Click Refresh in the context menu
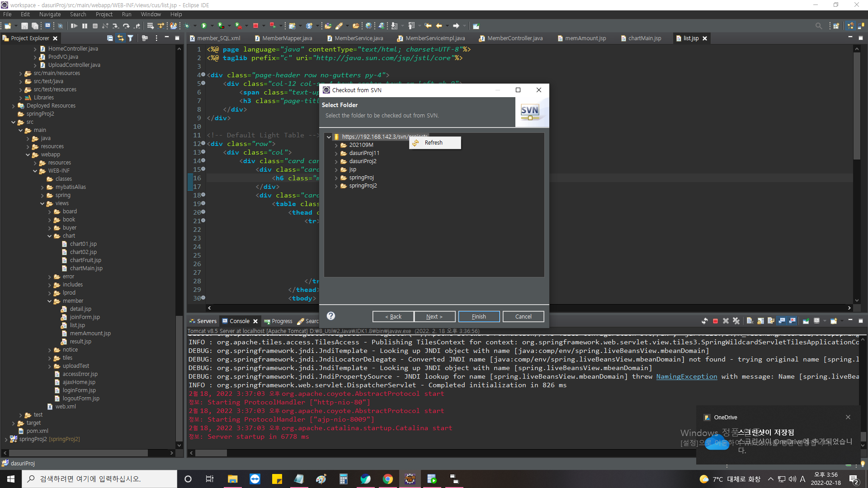Viewport: 868px width, 488px height. click(x=434, y=143)
